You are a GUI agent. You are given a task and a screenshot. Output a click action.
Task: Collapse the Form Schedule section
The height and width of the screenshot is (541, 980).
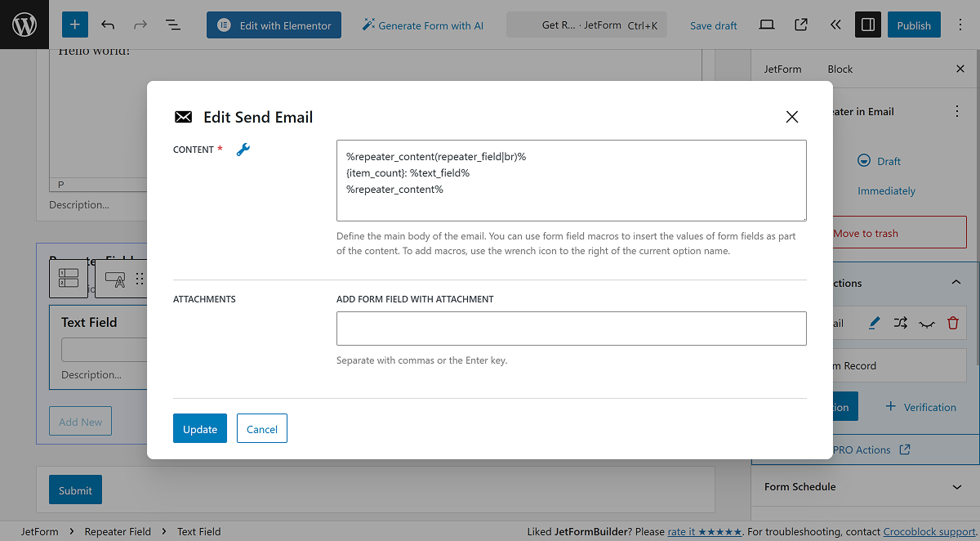coord(955,486)
